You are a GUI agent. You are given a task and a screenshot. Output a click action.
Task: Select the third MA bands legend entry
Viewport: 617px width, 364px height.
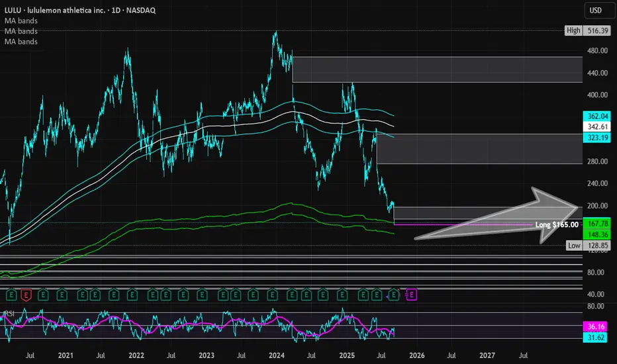pos(21,42)
